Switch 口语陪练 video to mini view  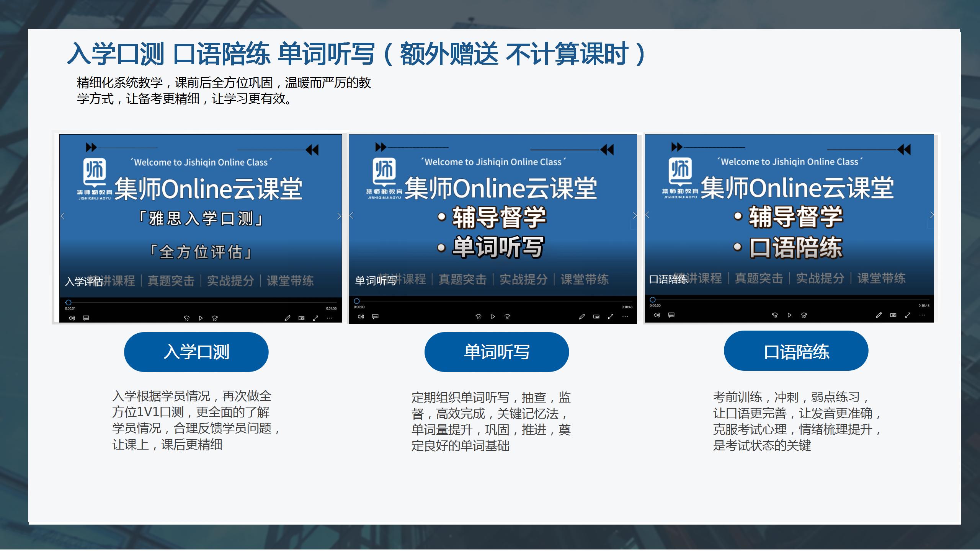(x=893, y=315)
